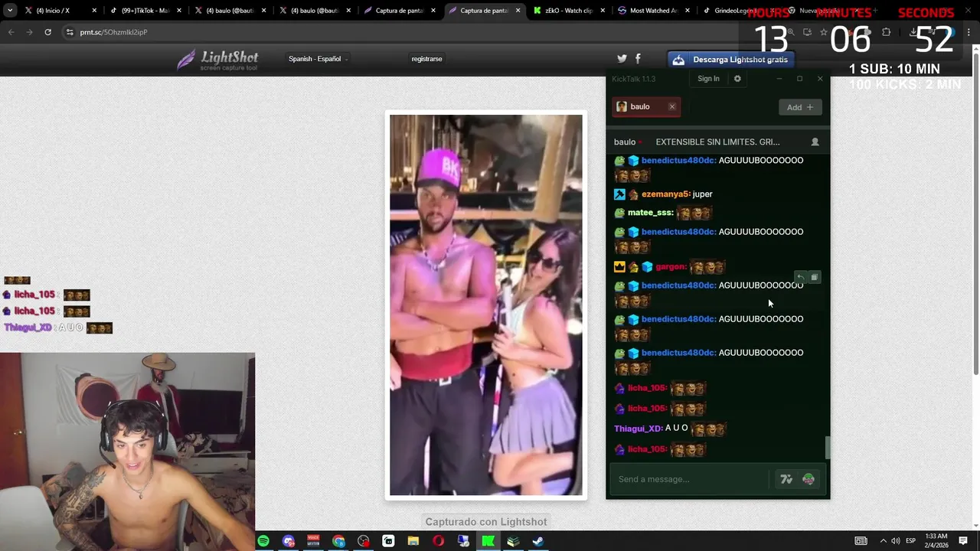Close the baulo chatroom tab
The image size is (980, 551).
(x=672, y=106)
